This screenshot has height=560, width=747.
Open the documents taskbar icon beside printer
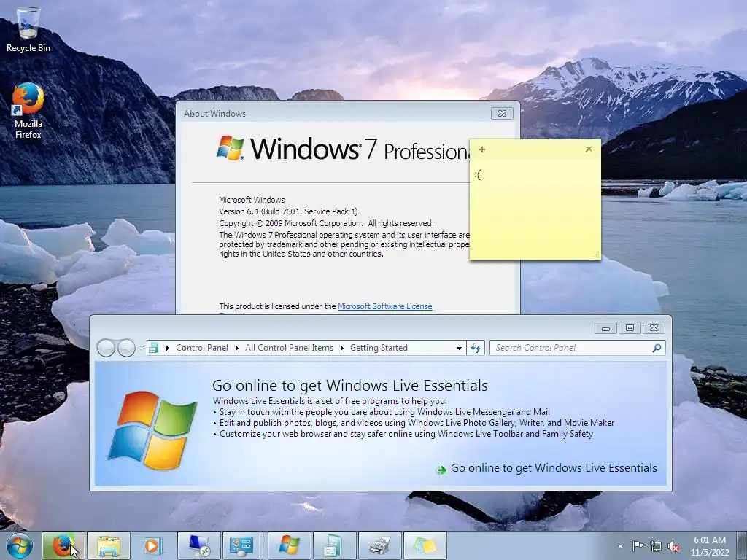[334, 545]
